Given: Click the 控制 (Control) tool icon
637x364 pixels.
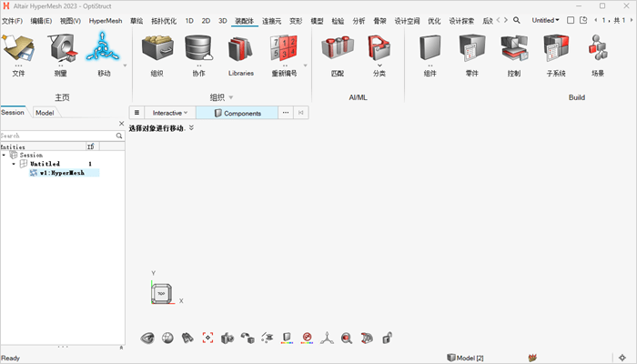Looking at the screenshot, I should 514,50.
